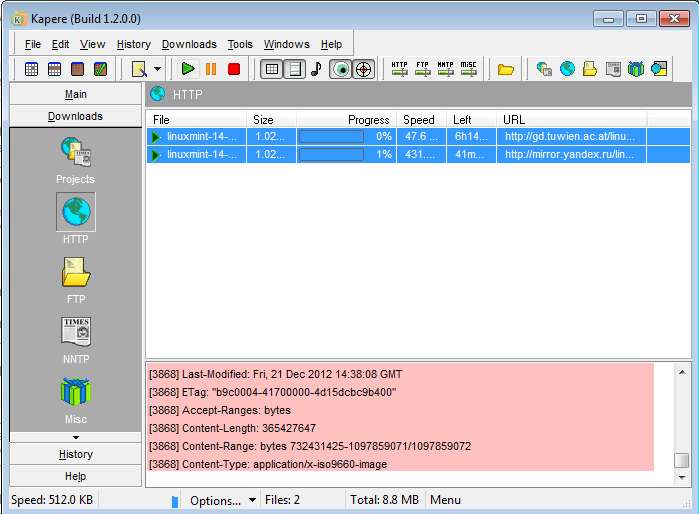Expand the Main sidebar section
The height and width of the screenshot is (514, 699).
[75, 94]
